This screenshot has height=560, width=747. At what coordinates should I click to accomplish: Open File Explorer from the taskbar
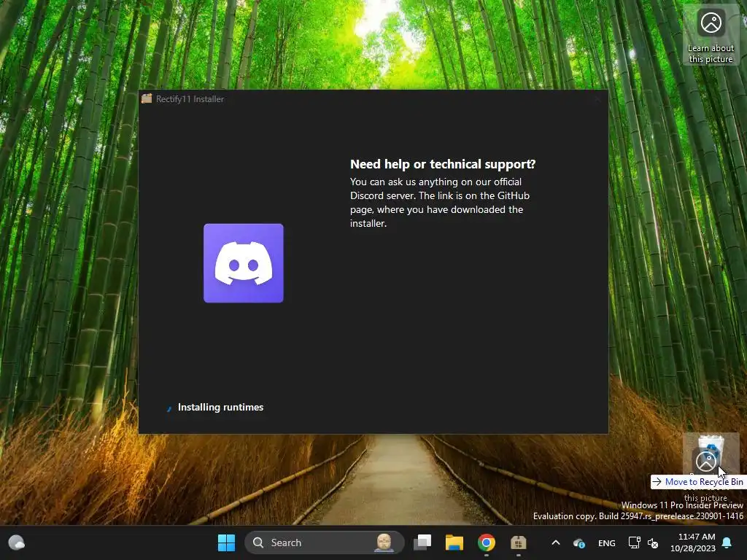454,542
